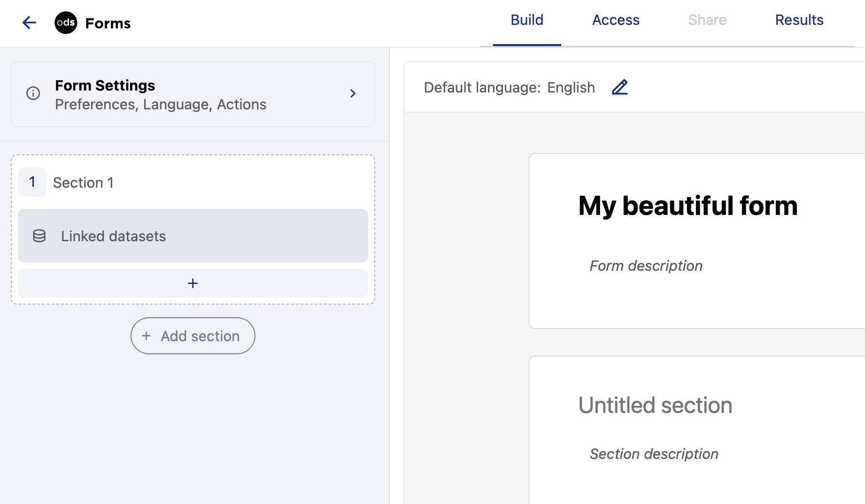Click the Add section button
Screen dimensions: 865x504
(x=193, y=336)
